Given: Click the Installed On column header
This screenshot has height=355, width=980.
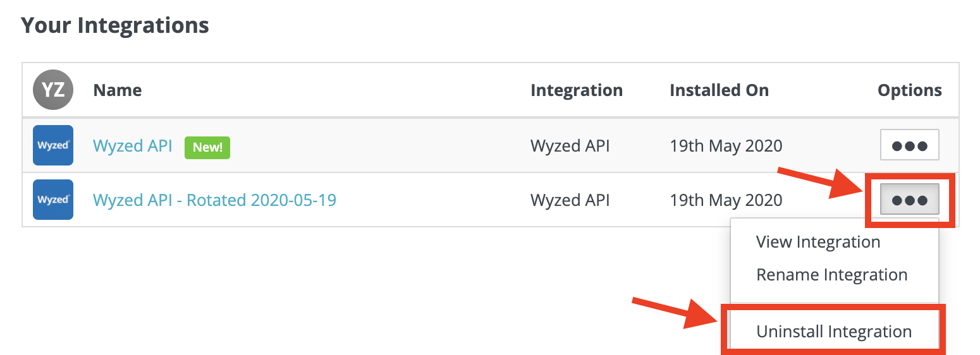Looking at the screenshot, I should pos(719,90).
